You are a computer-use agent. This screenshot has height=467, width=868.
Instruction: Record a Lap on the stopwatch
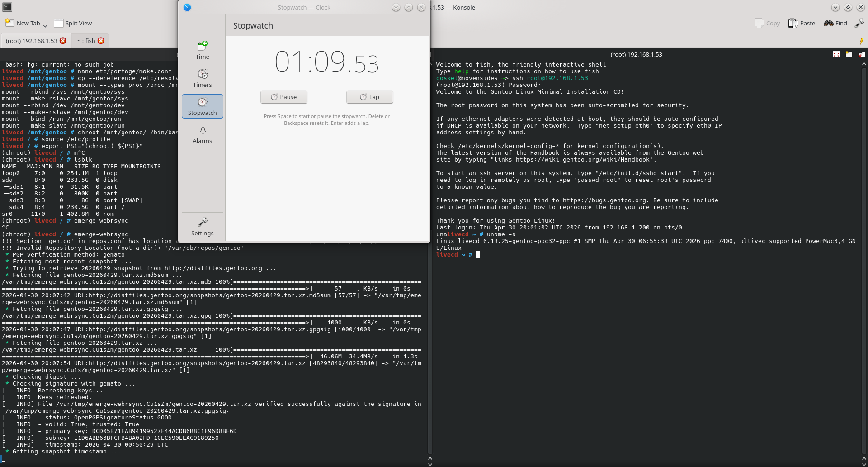(369, 97)
